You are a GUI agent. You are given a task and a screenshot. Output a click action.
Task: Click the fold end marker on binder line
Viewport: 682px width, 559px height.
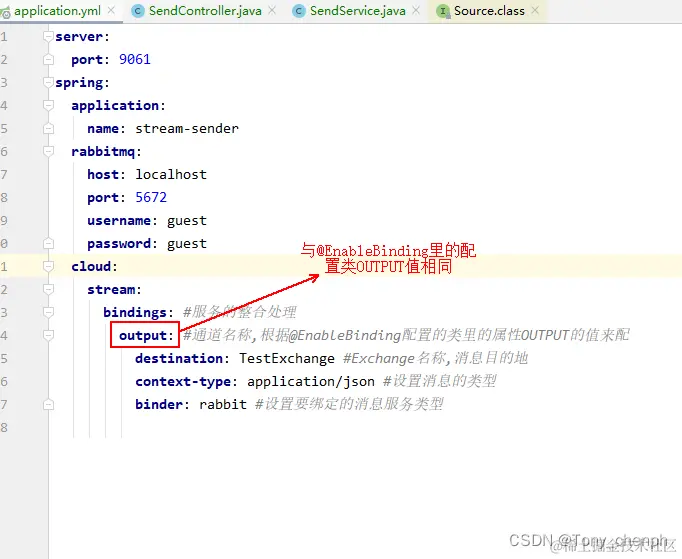[x=48, y=405]
